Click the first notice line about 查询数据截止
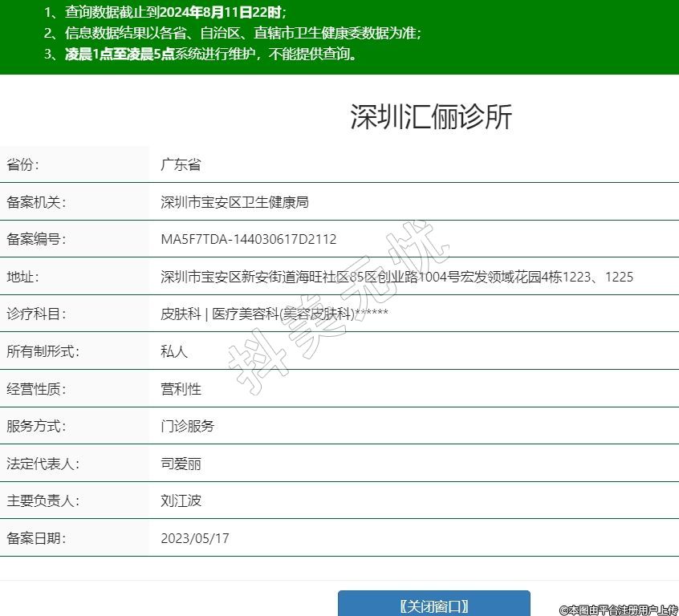Screen dimensions: 679x616 click(165, 12)
